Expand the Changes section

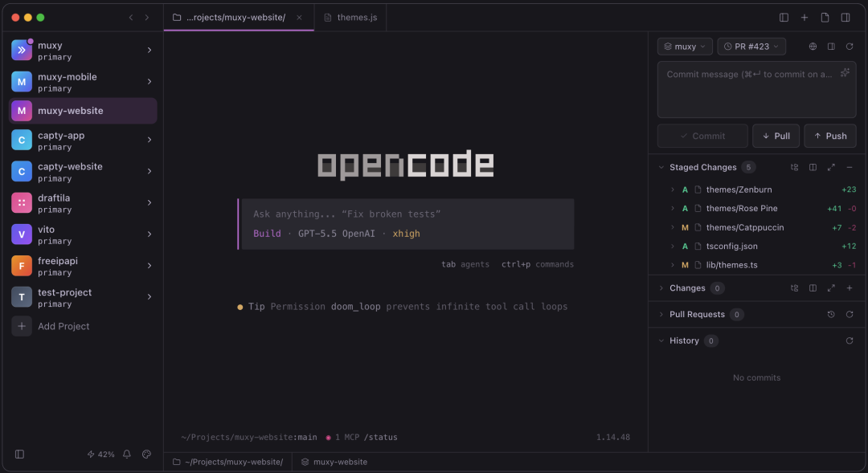(x=661, y=288)
